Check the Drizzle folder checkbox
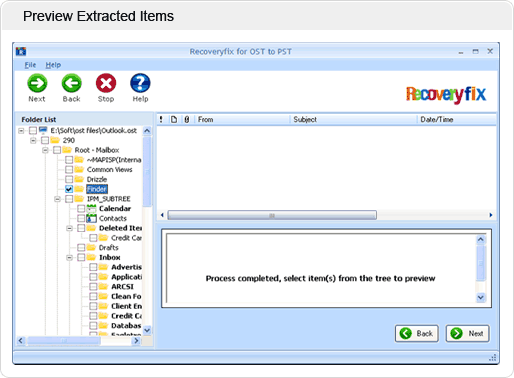Viewport: 514px width, 378px height. pyautogui.click(x=69, y=179)
